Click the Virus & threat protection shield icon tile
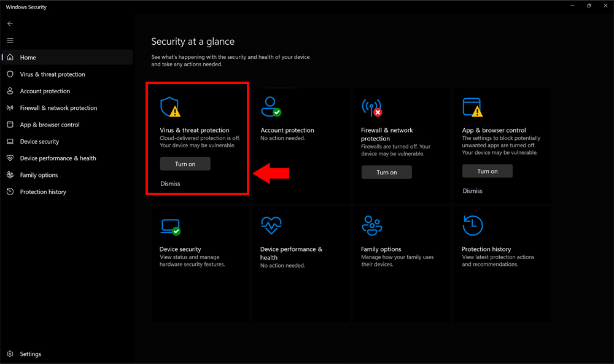The height and width of the screenshot is (364, 614). [x=169, y=107]
